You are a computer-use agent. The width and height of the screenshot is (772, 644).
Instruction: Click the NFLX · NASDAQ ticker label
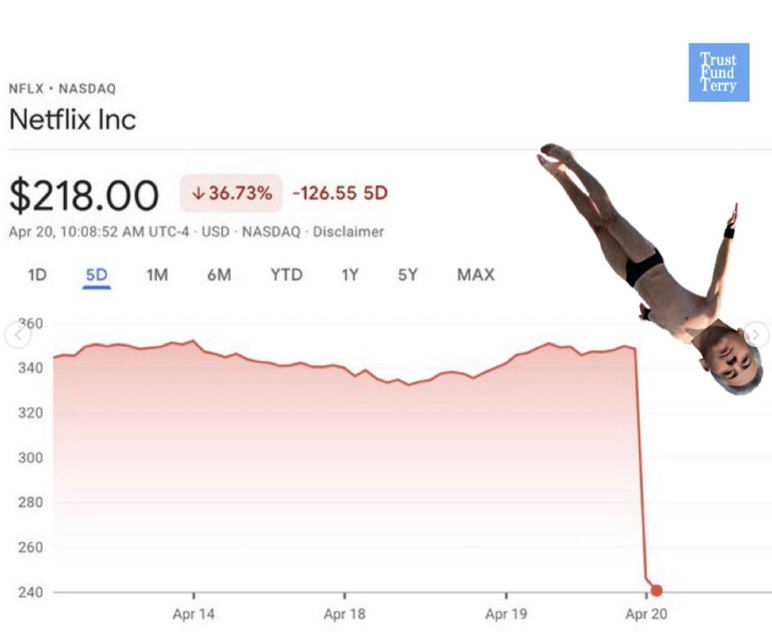coord(62,89)
